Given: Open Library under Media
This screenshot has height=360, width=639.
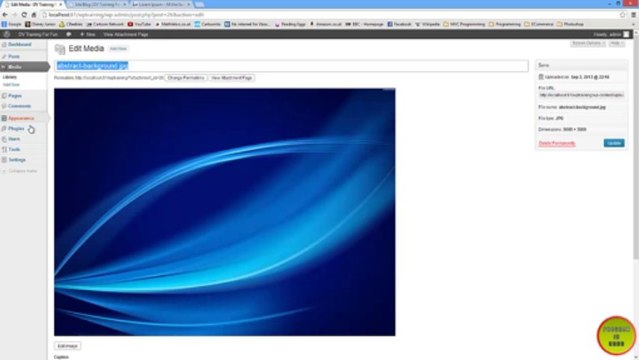Looking at the screenshot, I should pos(10,77).
